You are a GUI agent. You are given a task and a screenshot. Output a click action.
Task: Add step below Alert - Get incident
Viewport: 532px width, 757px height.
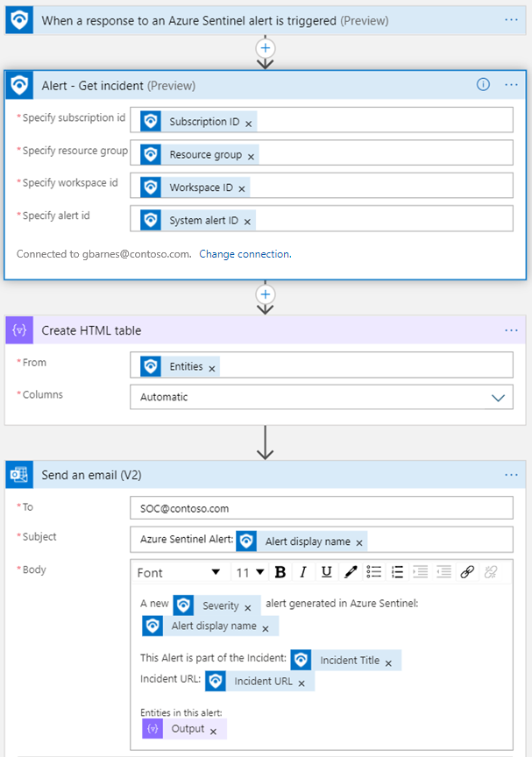[x=265, y=294]
